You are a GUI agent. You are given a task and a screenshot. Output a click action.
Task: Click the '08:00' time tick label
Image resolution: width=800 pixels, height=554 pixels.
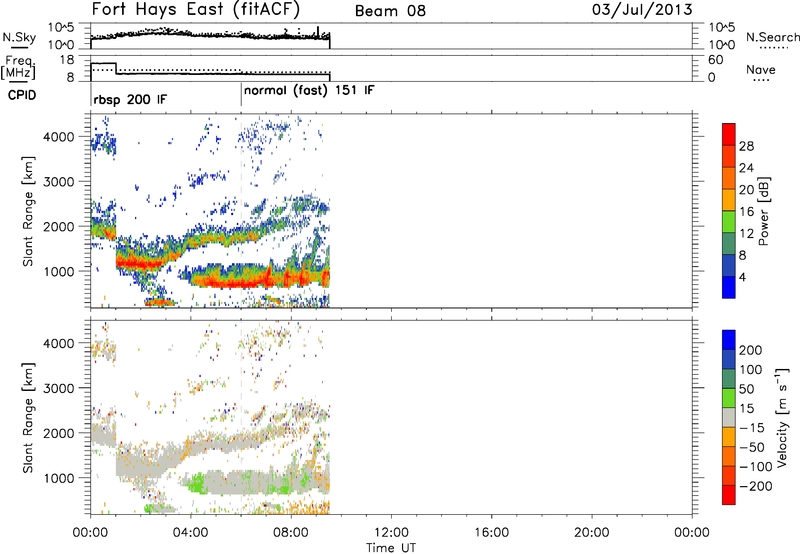291,533
